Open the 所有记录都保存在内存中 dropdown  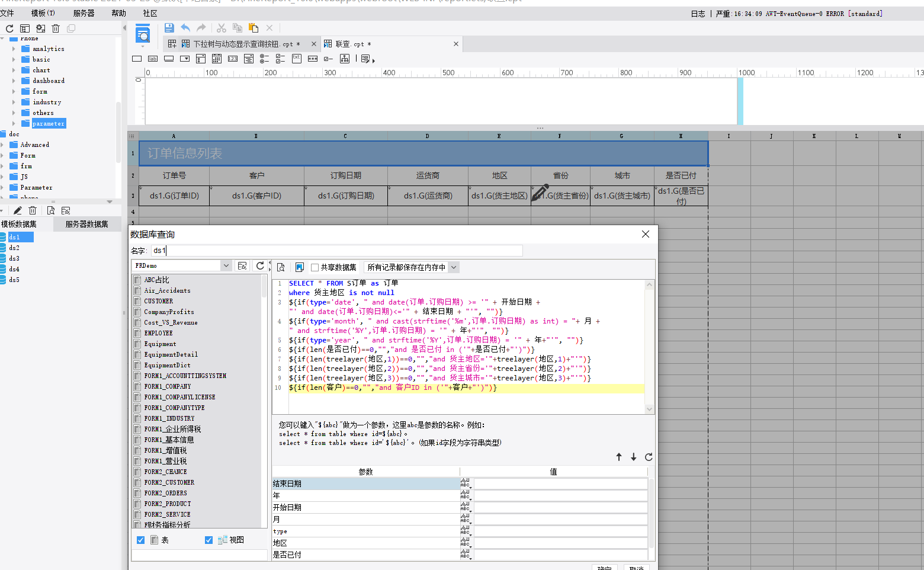[x=454, y=267]
